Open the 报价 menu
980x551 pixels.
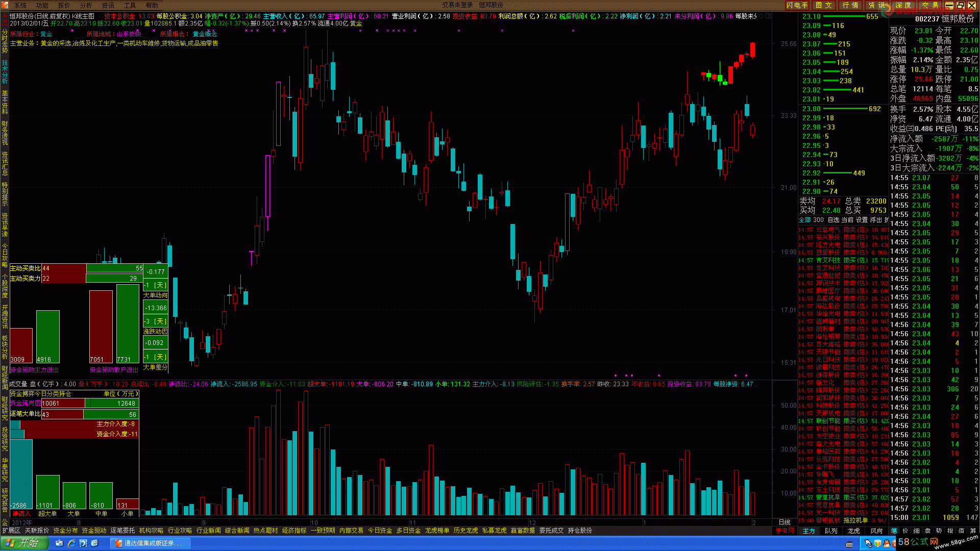[x=64, y=5]
